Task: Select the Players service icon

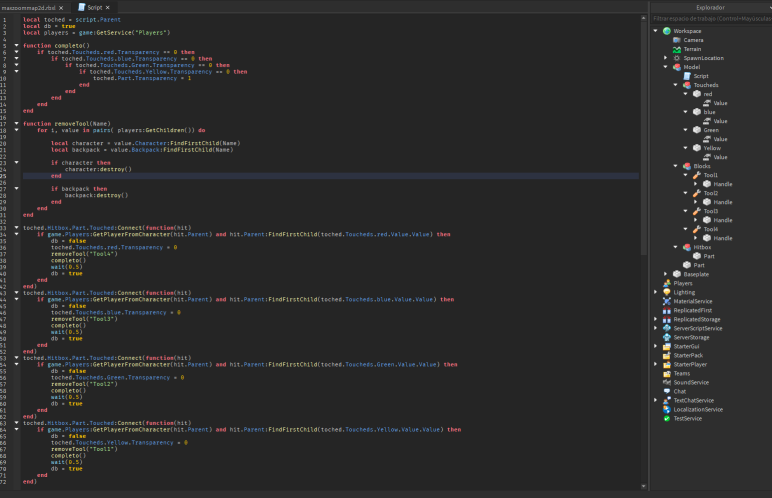Action: [x=666, y=283]
